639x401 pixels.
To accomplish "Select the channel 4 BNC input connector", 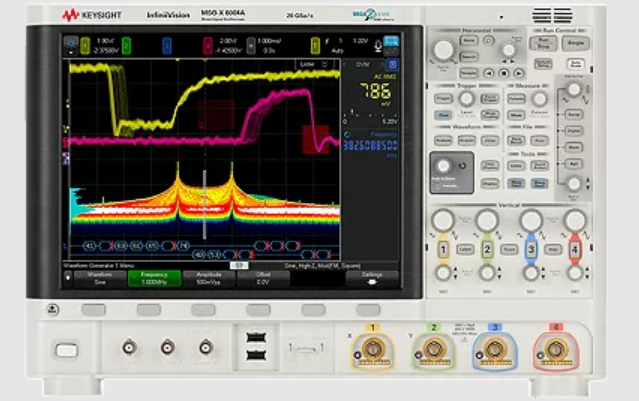I will (555, 350).
